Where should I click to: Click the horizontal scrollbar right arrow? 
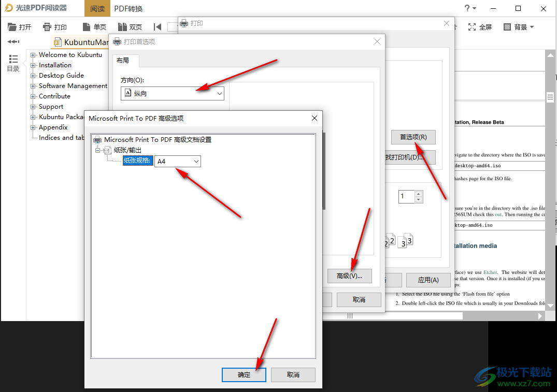pyautogui.click(x=540, y=316)
